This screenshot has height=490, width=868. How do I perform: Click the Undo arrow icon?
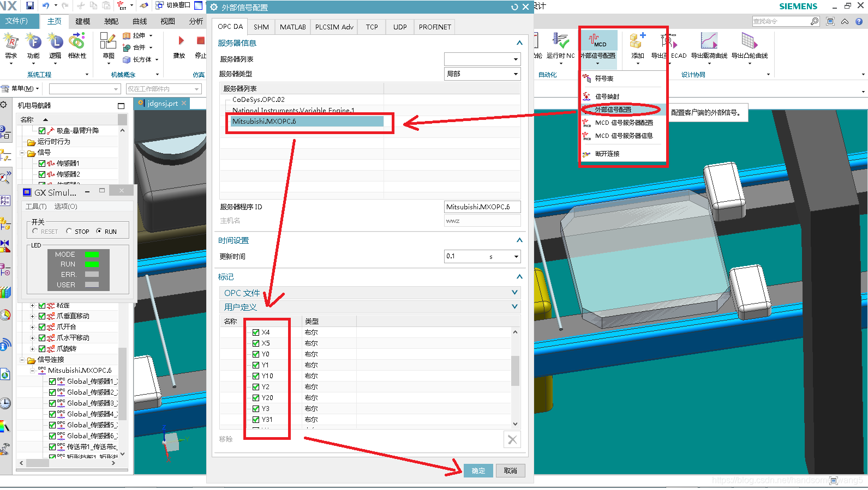point(46,5)
